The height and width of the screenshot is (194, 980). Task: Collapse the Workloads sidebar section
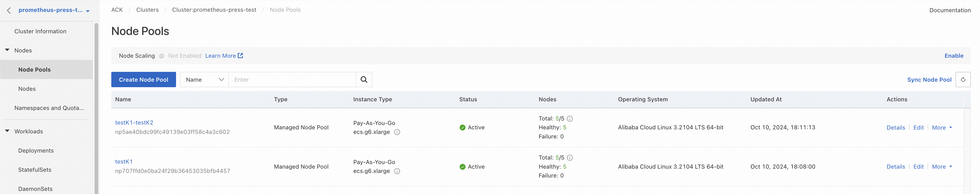pyautogui.click(x=7, y=131)
